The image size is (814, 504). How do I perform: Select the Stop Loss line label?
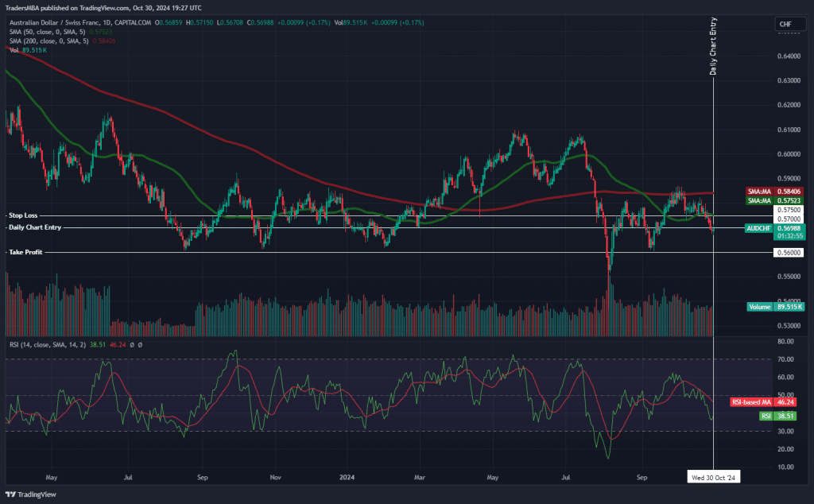click(21, 215)
